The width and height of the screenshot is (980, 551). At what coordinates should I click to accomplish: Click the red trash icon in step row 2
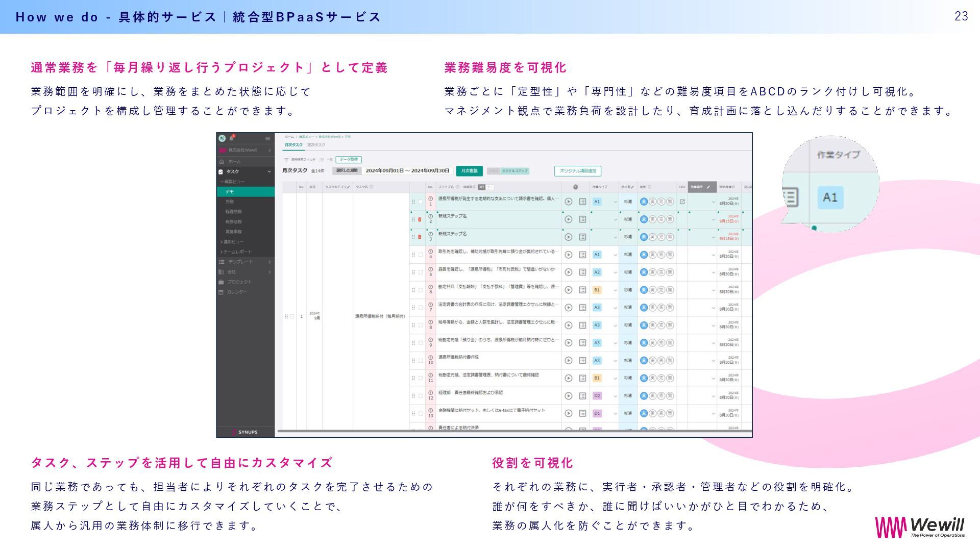[420, 219]
